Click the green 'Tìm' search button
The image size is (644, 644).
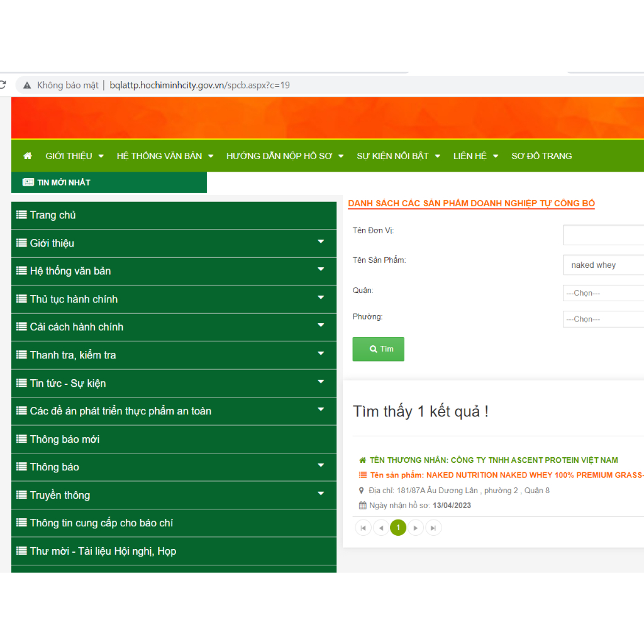(x=378, y=349)
